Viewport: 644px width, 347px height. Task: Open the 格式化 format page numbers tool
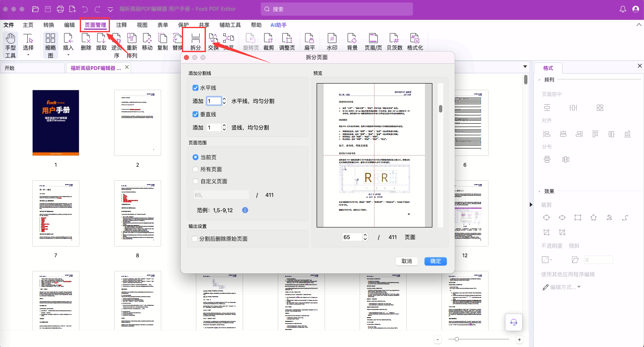tap(415, 43)
